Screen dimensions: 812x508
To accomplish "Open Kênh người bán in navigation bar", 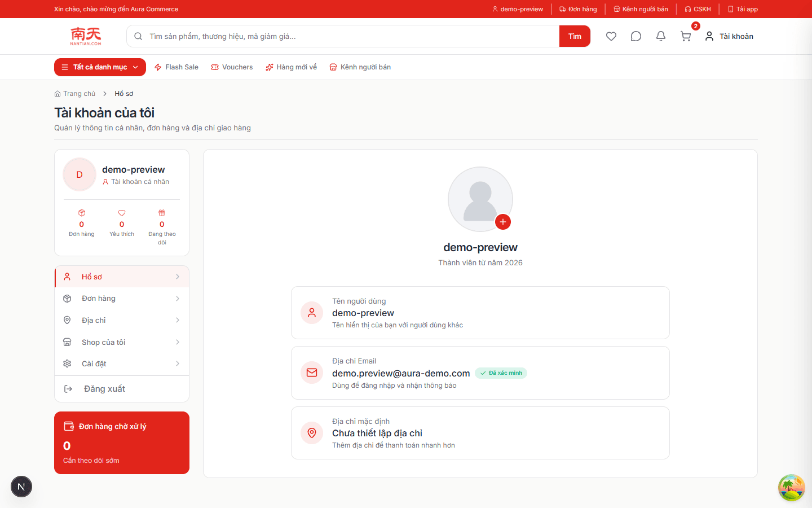I will 360,67.
